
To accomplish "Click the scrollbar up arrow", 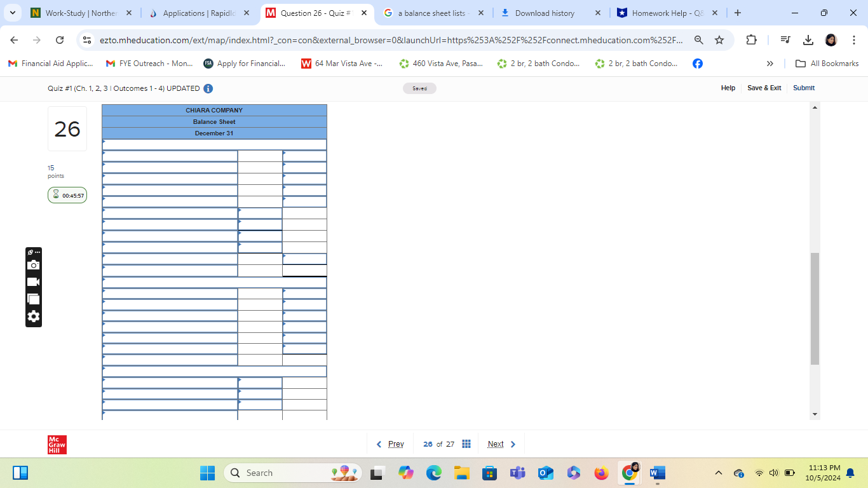I will [815, 107].
